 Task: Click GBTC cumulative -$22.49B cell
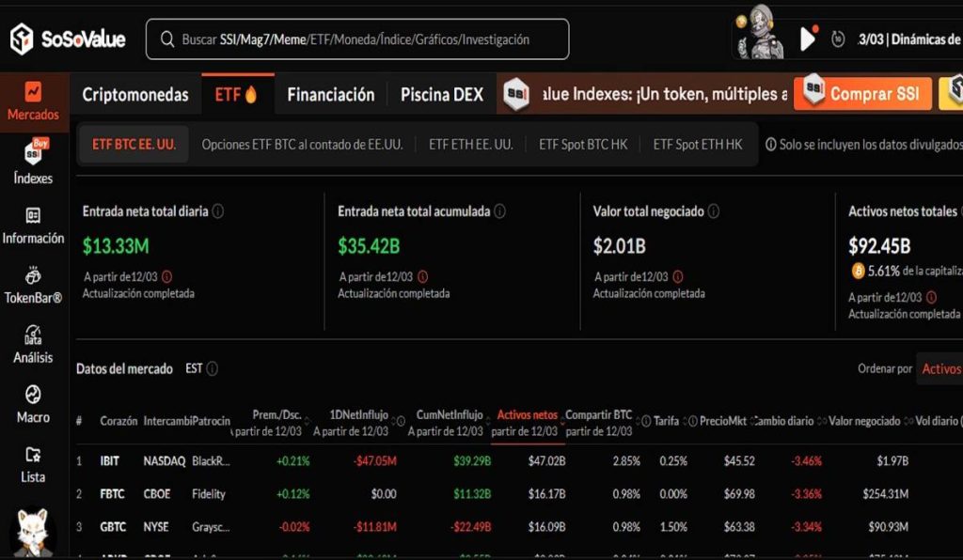[x=471, y=527]
